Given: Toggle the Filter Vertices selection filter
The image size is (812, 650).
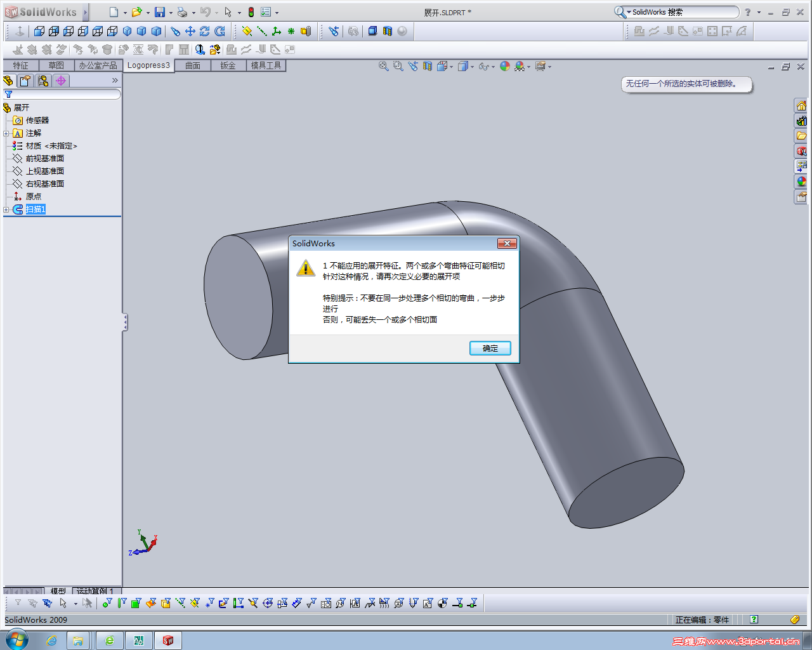Looking at the screenshot, I should pyautogui.click(x=107, y=603).
